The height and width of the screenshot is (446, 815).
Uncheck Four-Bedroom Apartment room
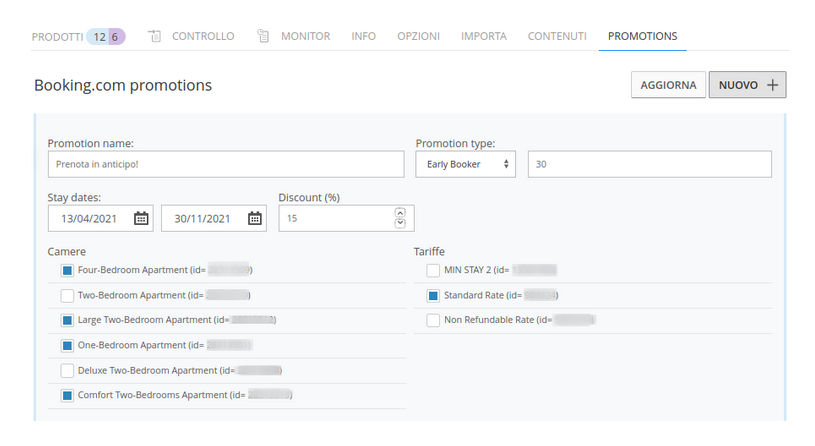(67, 270)
